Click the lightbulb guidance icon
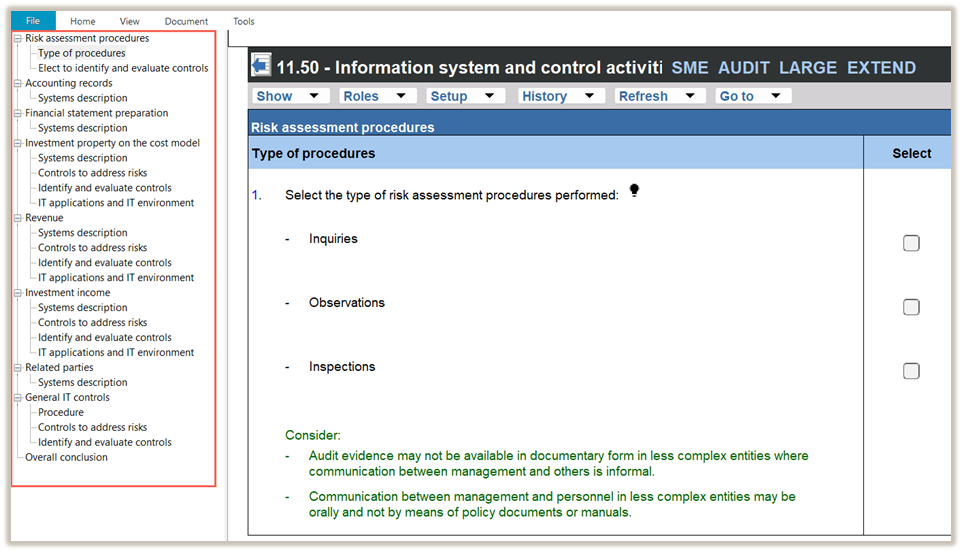 [634, 191]
